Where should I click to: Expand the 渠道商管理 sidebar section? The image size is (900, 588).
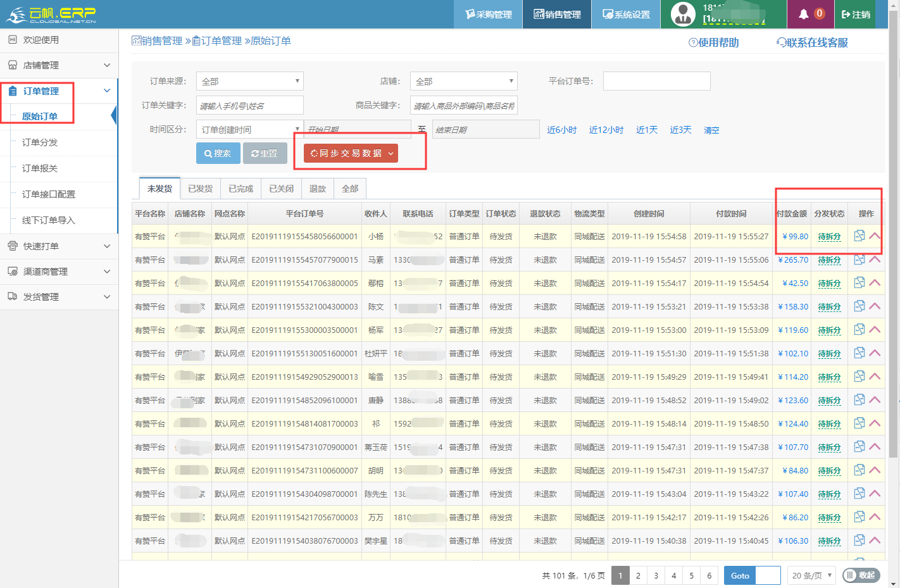tap(59, 272)
